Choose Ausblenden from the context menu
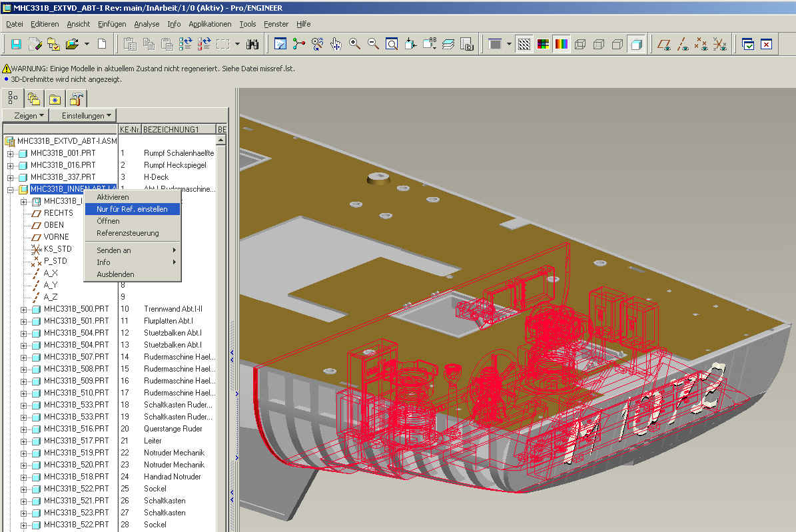Screen dimensions: 796x532 click(x=115, y=274)
